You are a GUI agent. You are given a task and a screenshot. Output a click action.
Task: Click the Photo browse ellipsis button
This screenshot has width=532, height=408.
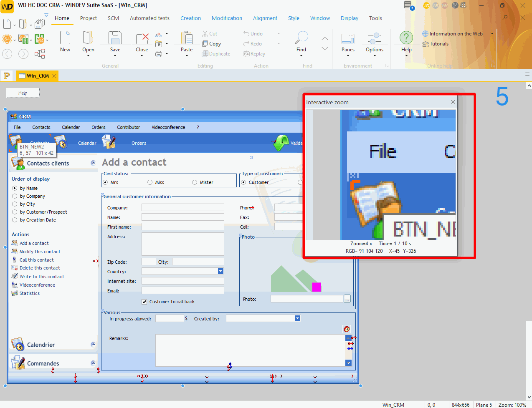coord(347,299)
